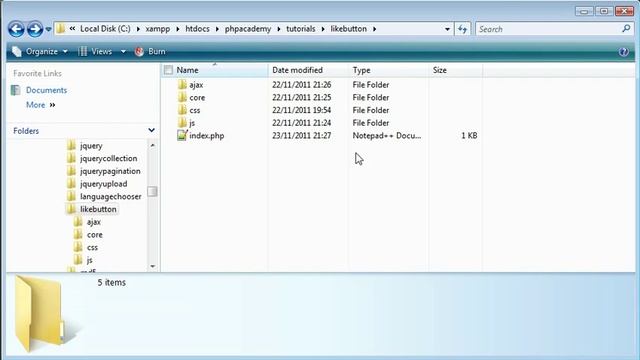This screenshot has width=640, height=360.
Task: Click date 23/11/2011 21:27 for index.php
Action: point(302,136)
